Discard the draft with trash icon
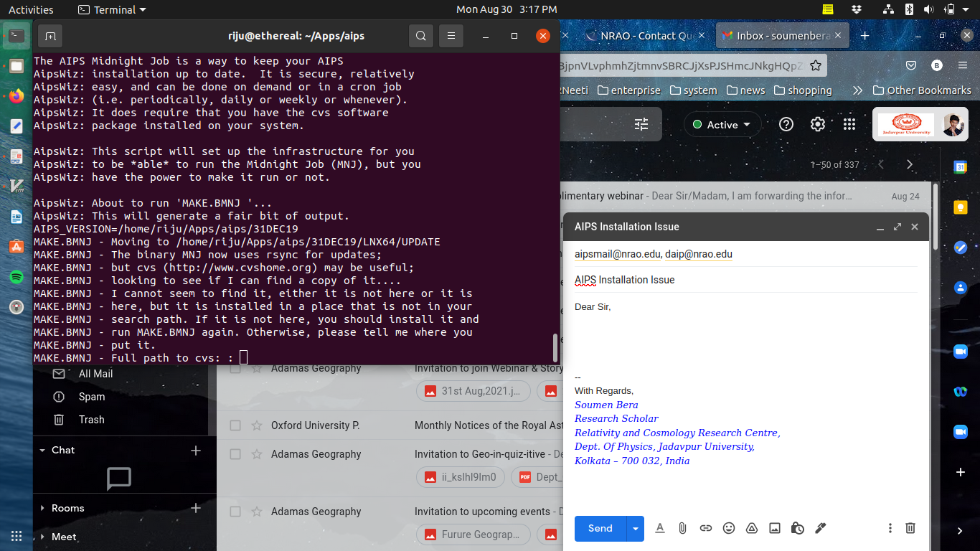980x551 pixels. pyautogui.click(x=910, y=528)
